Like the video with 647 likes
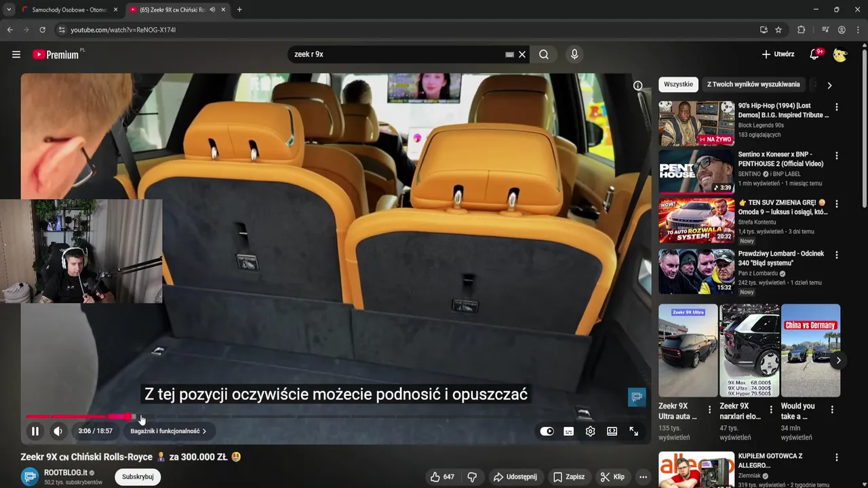Viewport: 868px width, 488px height. (x=442, y=477)
